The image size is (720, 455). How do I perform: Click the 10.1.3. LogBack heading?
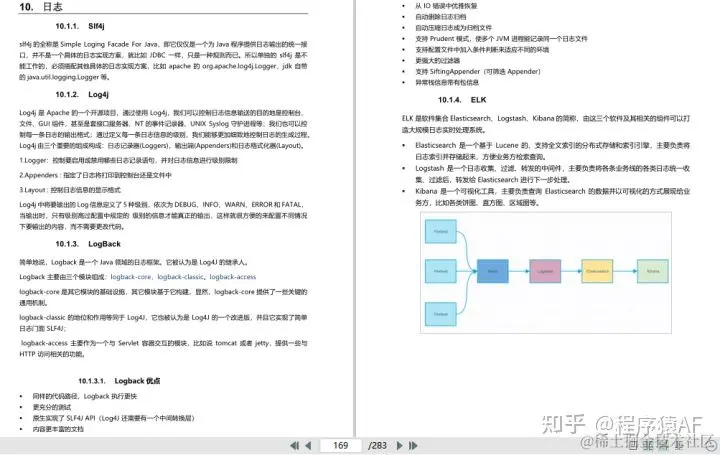(88, 244)
